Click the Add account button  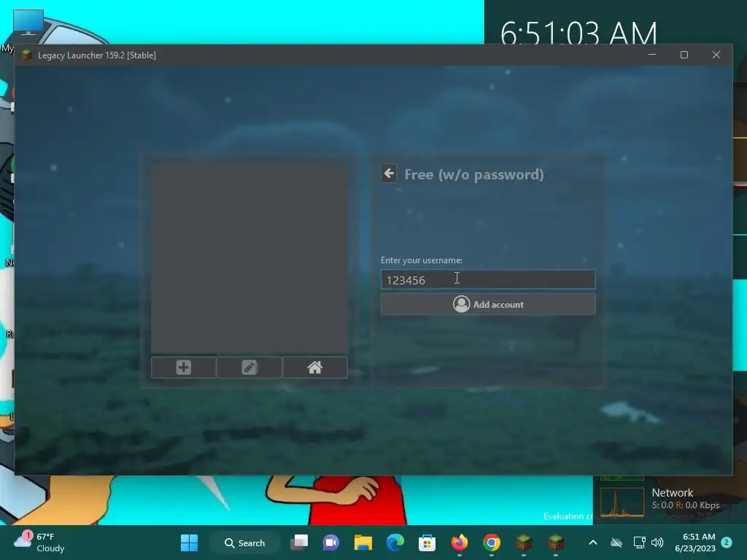[x=488, y=304]
